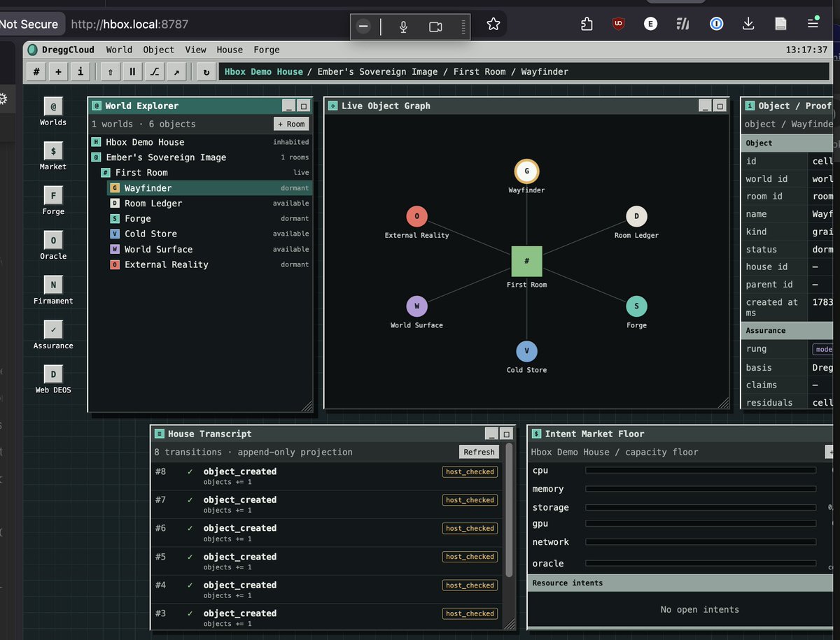Viewport: 840px width, 640px height.
Task: Click the memory capacity bar
Action: [701, 489]
